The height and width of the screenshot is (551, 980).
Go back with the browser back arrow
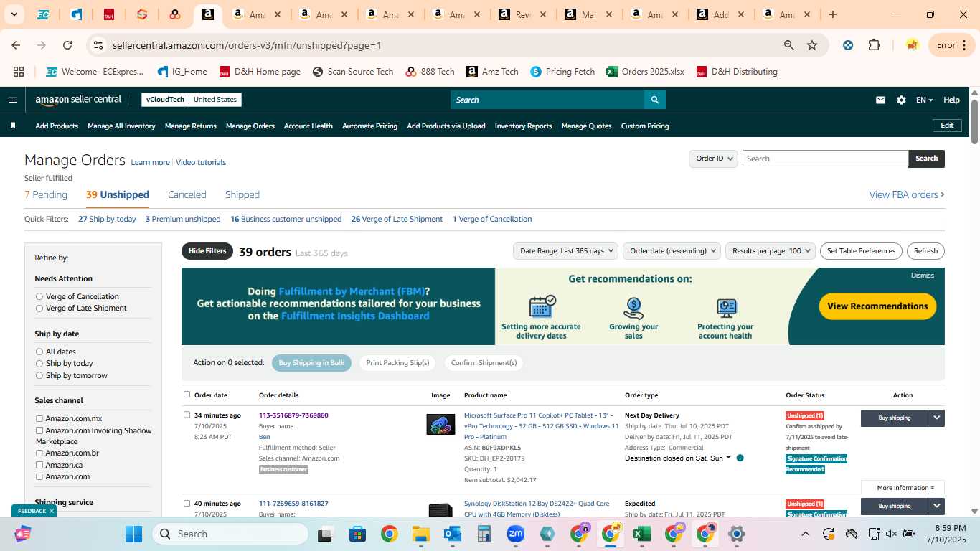(x=16, y=45)
